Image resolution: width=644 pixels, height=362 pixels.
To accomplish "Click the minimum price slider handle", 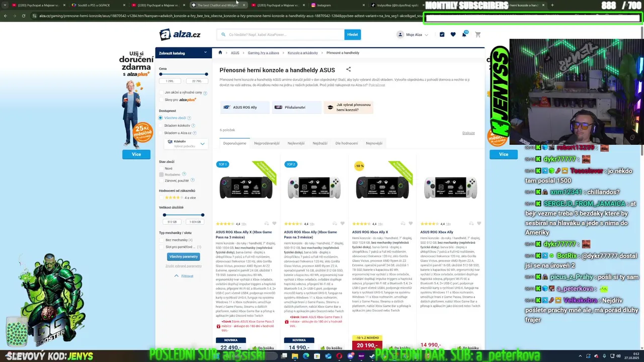I will [161, 74].
